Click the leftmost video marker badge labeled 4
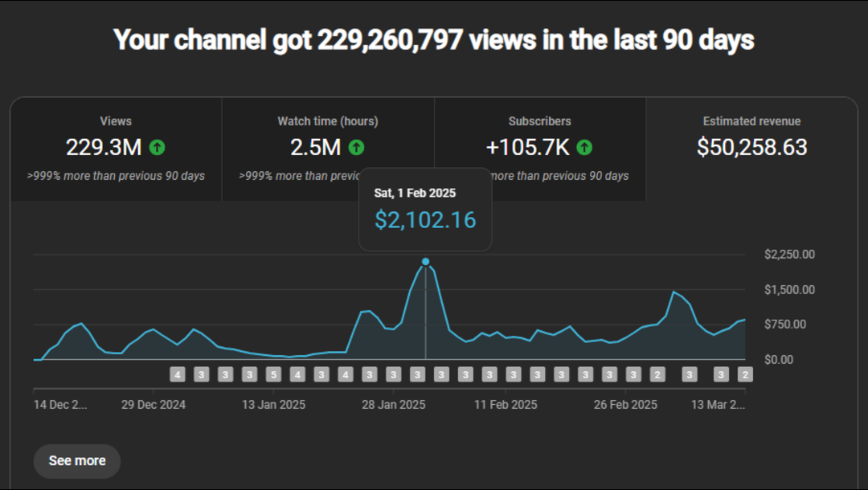Image resolution: width=868 pixels, height=490 pixels. pyautogui.click(x=177, y=375)
